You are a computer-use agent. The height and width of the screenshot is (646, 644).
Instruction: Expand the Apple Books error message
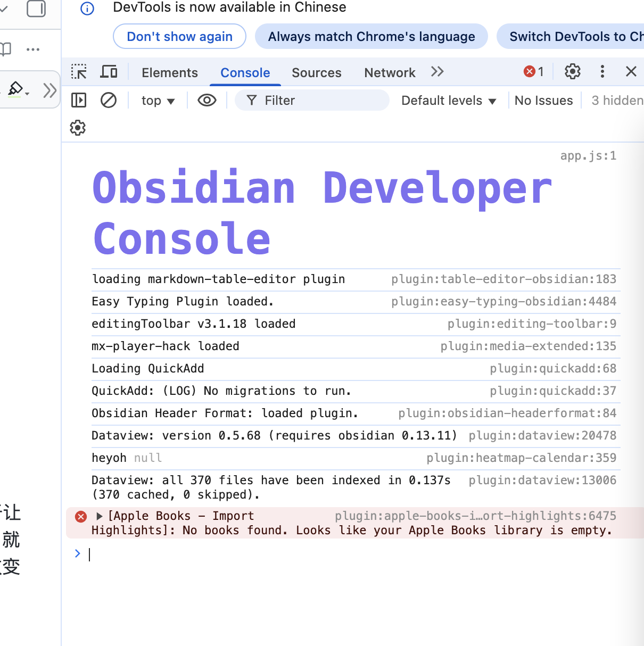(100, 516)
